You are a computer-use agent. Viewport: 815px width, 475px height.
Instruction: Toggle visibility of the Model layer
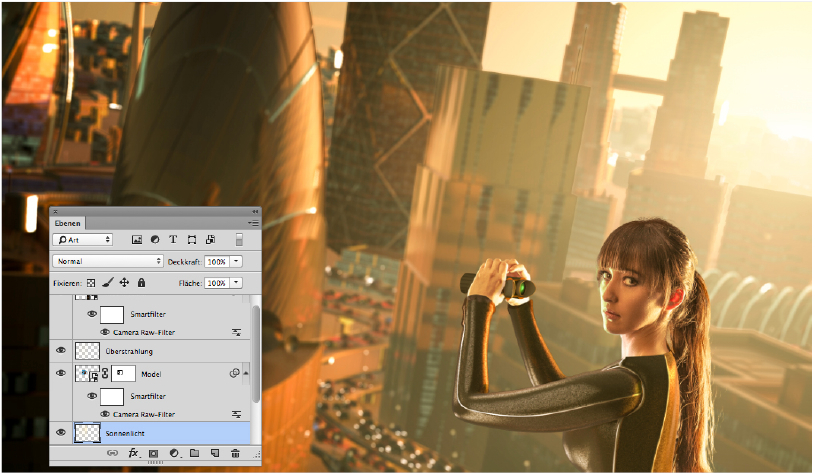[61, 373]
